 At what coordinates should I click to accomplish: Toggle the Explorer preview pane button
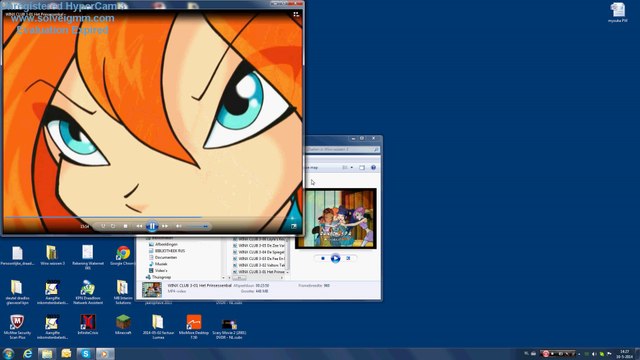pos(362,167)
